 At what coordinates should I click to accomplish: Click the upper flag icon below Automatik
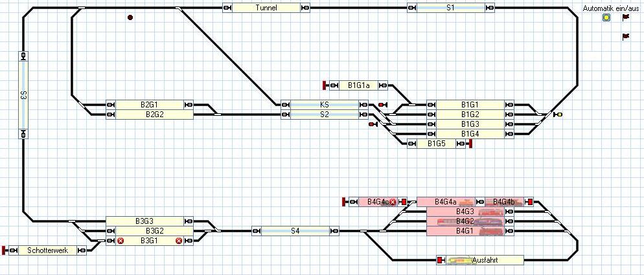click(x=625, y=18)
